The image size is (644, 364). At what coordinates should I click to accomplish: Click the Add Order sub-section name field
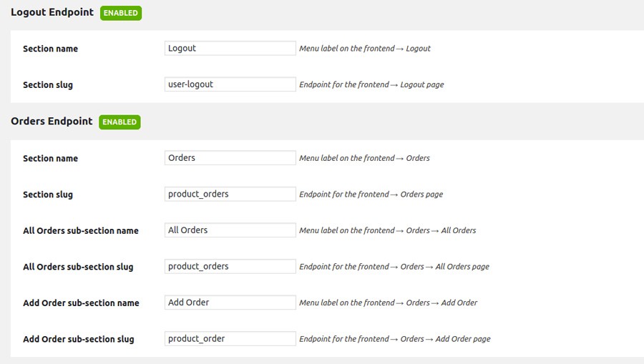[x=230, y=302]
